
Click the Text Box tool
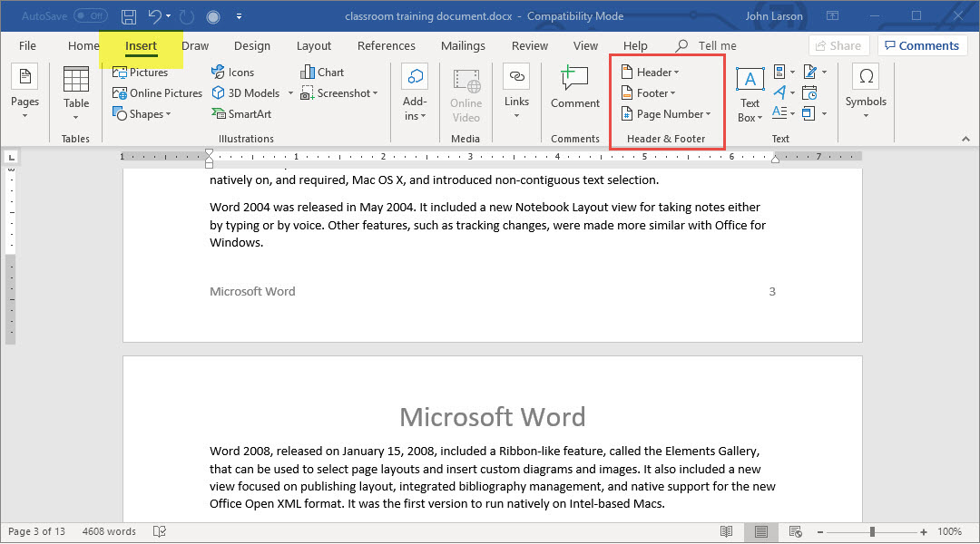[x=750, y=94]
